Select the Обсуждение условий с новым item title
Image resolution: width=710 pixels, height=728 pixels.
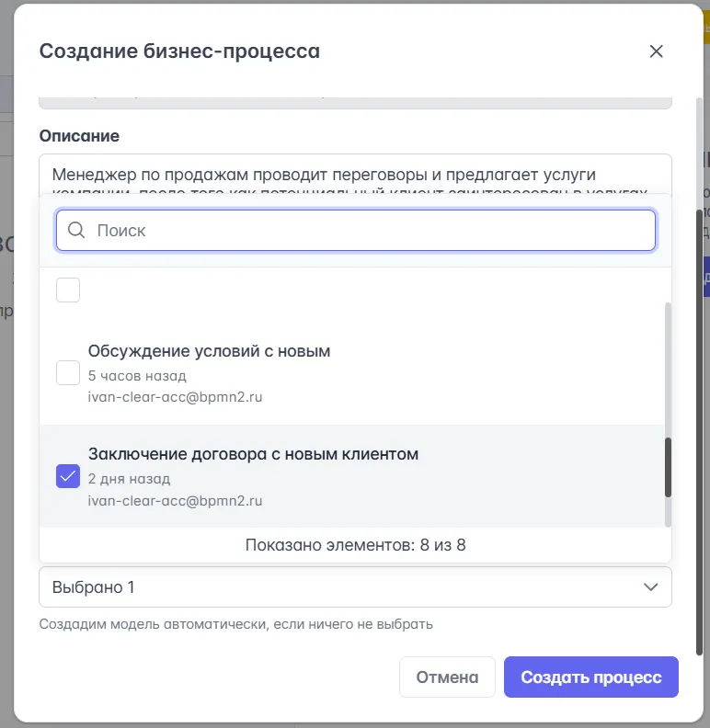pyautogui.click(x=209, y=351)
